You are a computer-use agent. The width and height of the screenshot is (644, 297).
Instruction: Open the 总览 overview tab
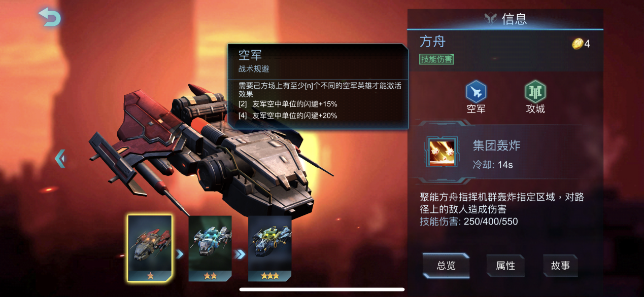pos(446,266)
